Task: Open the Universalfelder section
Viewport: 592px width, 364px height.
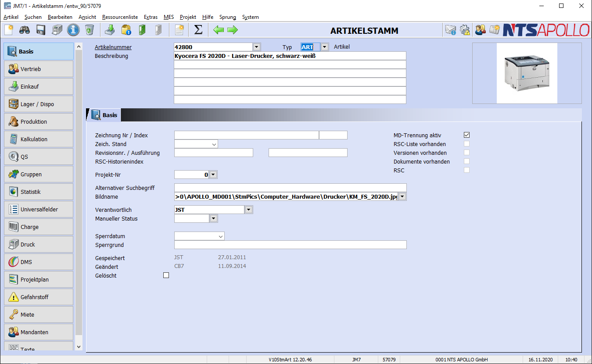Action: 39,209
